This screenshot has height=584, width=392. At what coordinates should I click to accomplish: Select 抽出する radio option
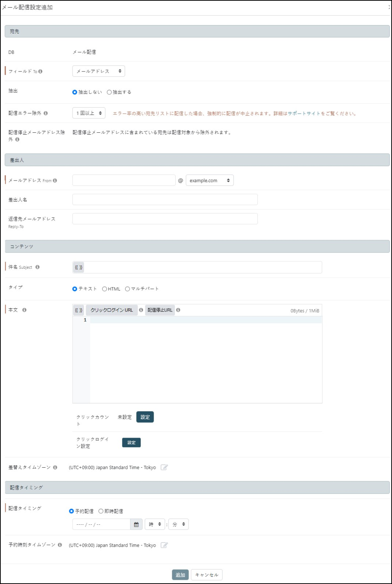coord(110,92)
